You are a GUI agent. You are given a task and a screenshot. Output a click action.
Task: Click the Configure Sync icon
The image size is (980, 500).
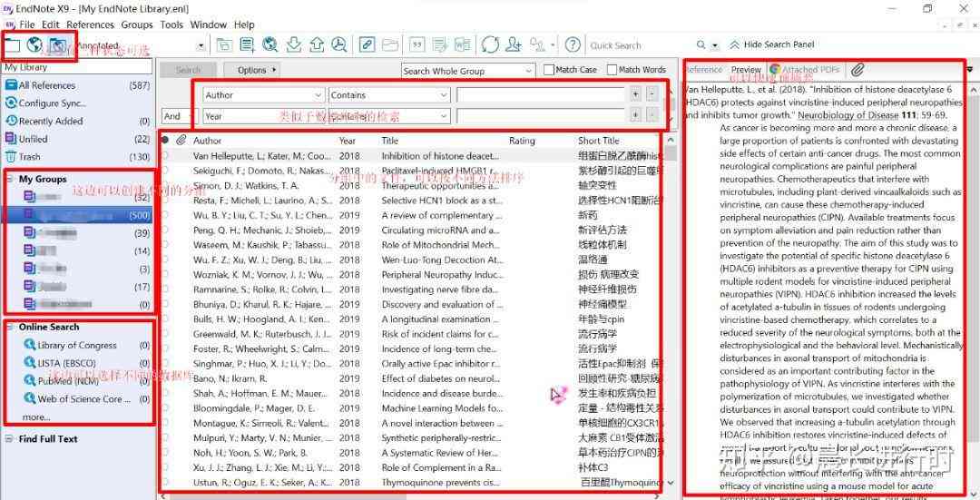[x=11, y=103]
